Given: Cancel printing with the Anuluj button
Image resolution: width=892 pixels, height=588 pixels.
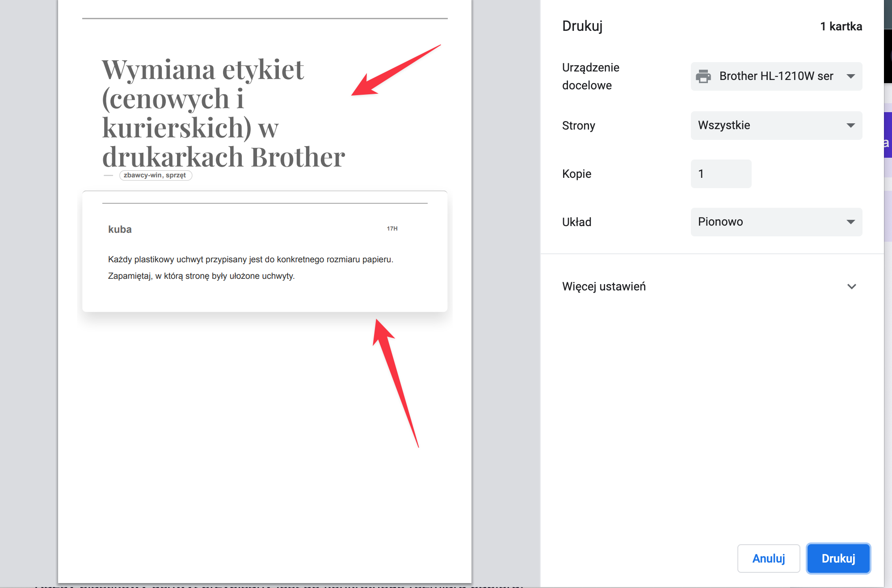Looking at the screenshot, I should 768,559.
